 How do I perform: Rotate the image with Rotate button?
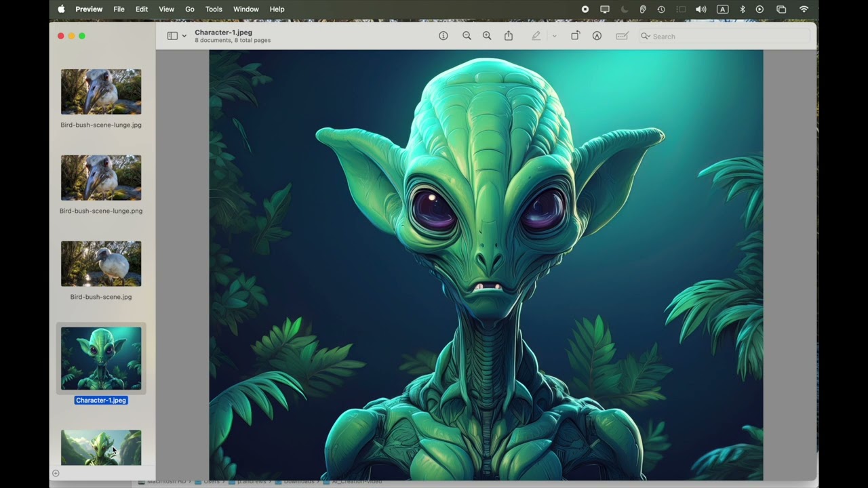point(575,36)
